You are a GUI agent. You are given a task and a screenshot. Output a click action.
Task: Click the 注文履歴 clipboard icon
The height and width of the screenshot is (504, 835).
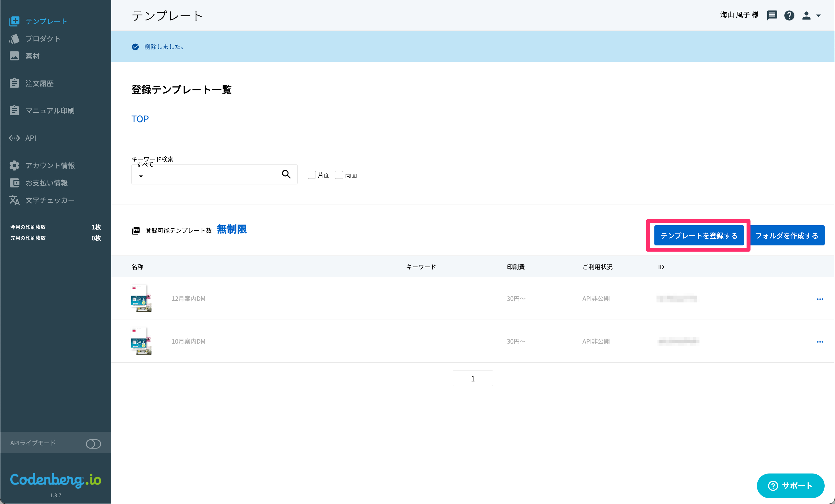coord(14,83)
